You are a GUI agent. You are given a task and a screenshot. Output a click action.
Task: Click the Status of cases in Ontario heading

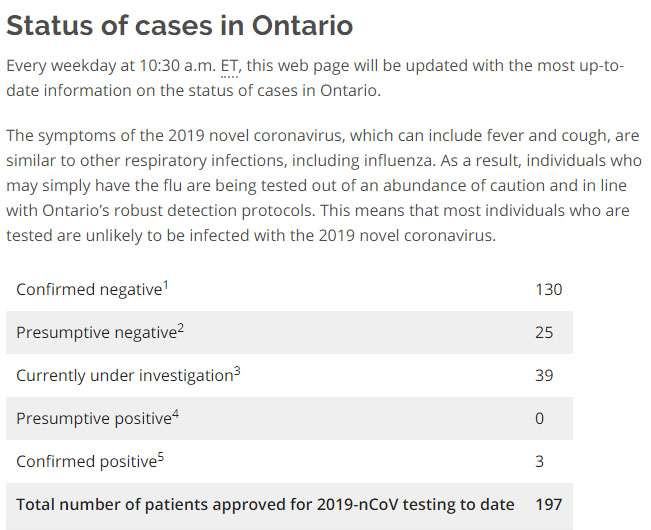179,25
